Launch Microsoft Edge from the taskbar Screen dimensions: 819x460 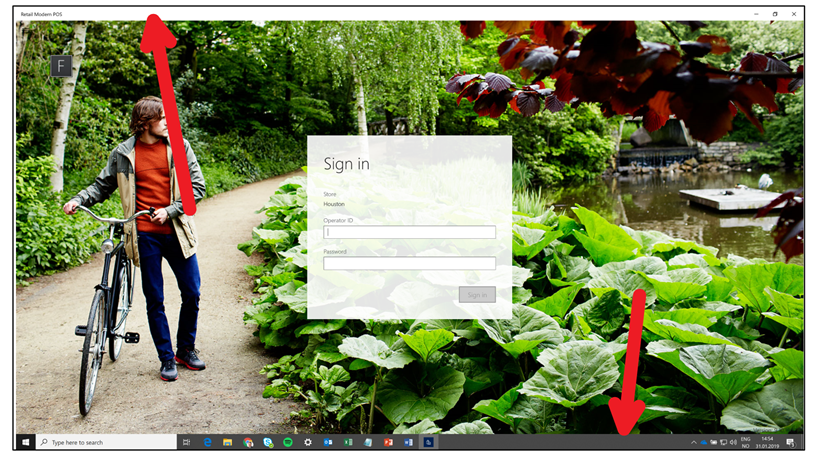coord(208,441)
